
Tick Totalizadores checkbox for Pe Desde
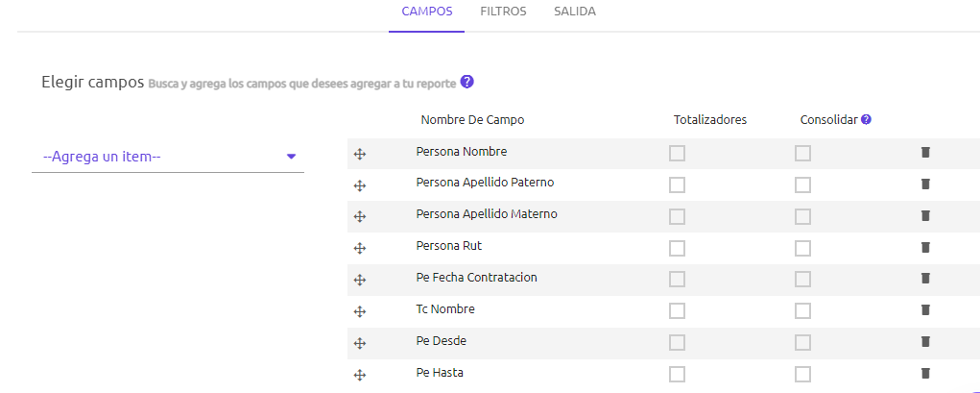pos(677,342)
